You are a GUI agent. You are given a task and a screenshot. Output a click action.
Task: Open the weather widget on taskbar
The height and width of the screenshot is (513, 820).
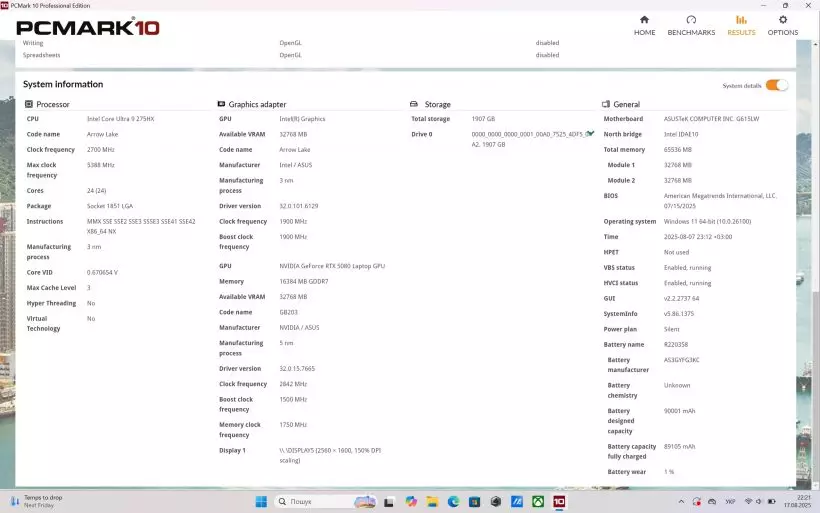tap(35, 501)
